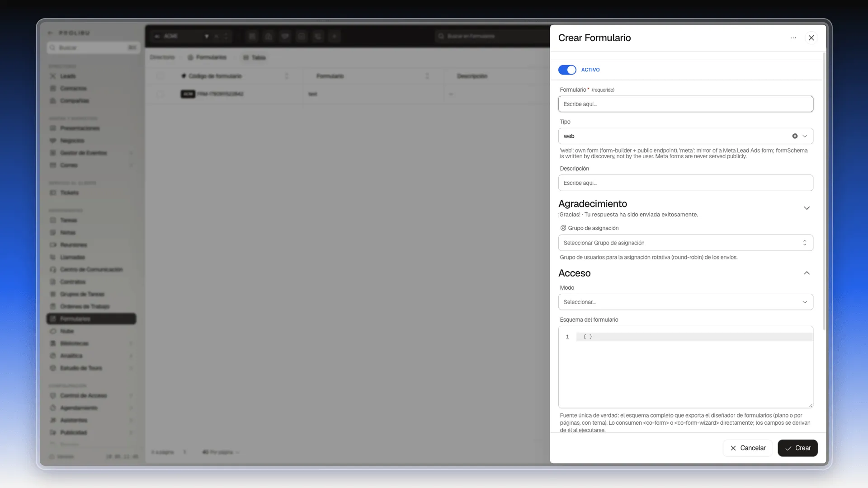
Task: Click the Grupo de asignación label icon
Action: (563, 228)
